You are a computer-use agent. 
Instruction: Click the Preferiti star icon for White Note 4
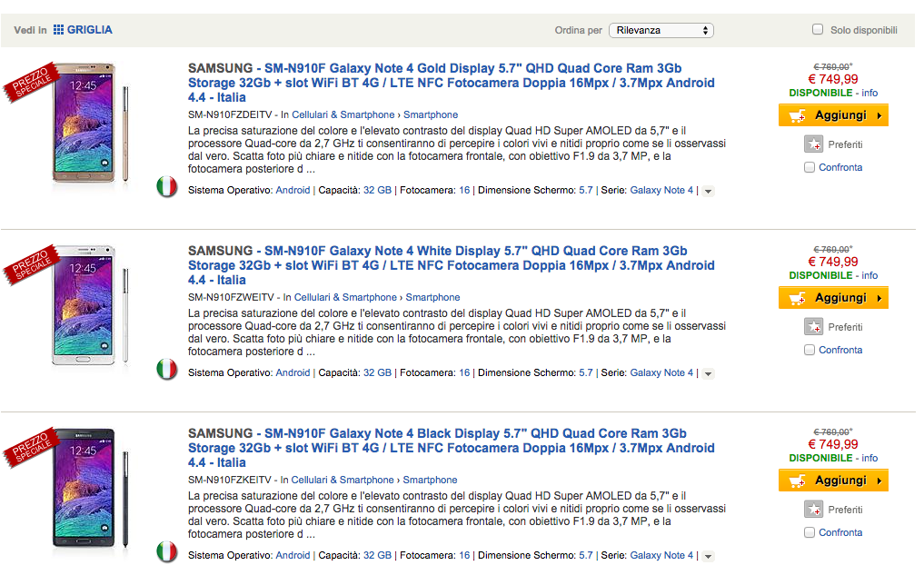[x=813, y=327]
